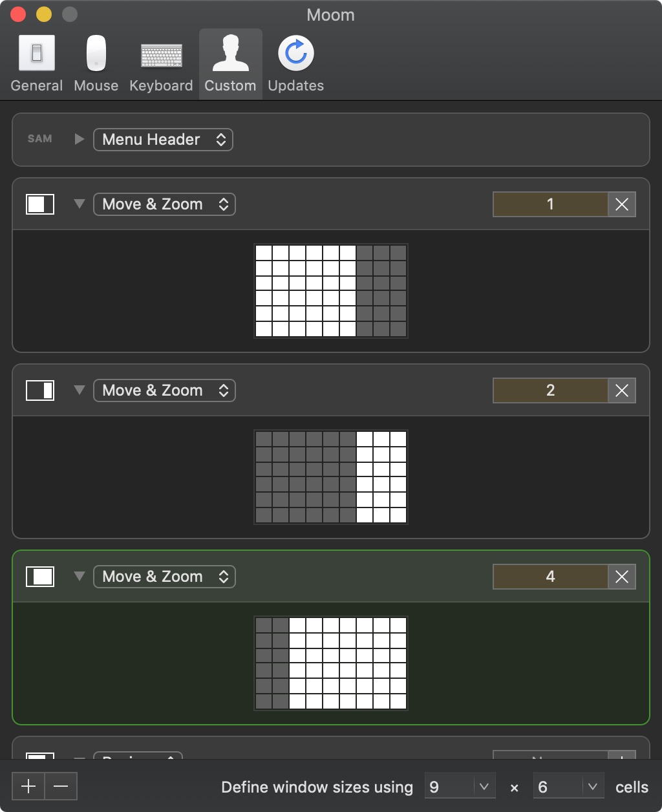Switch to the Mouse tab
This screenshot has width=662, height=812.
pyautogui.click(x=96, y=64)
